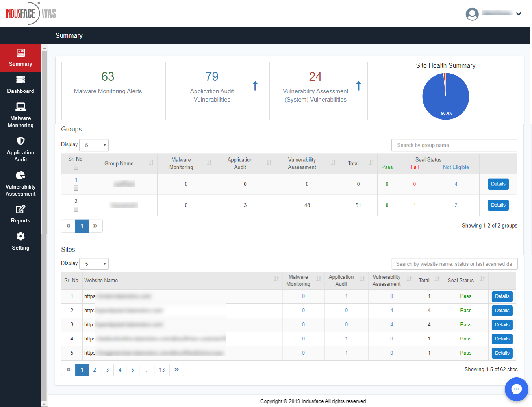Go to previous groups page arrow

[69, 226]
